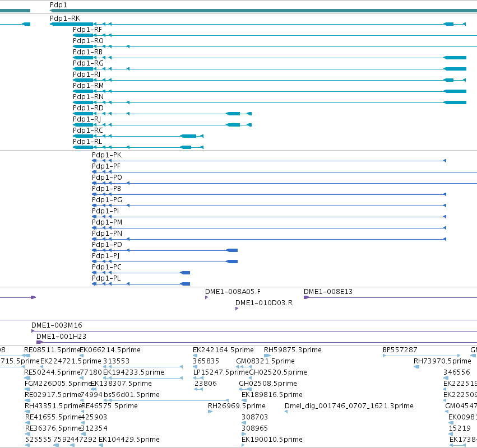Select the Pdp1-RM transcript label
The height and width of the screenshot is (448, 477).
(88, 86)
